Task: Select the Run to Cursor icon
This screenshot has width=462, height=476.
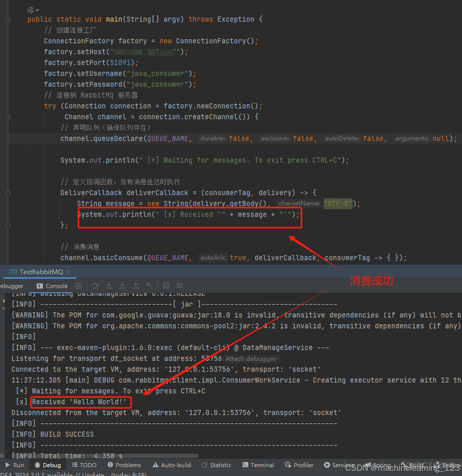Action: [150, 285]
